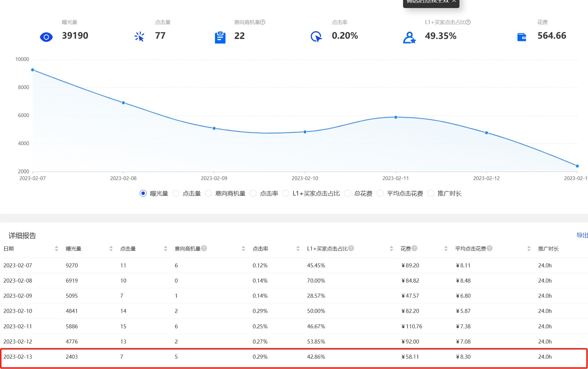This screenshot has height=369, width=588.
Task: Click chart data point for 2023-02-07
Action: tap(32, 70)
